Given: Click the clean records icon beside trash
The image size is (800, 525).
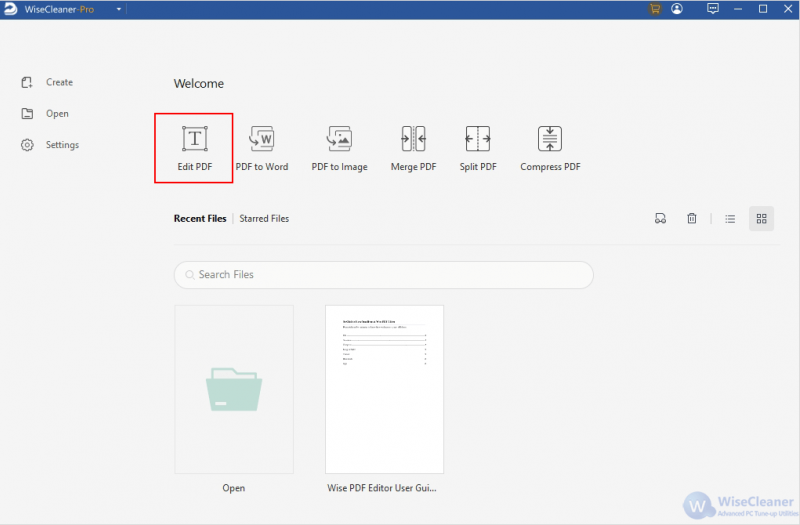Looking at the screenshot, I should tap(660, 218).
